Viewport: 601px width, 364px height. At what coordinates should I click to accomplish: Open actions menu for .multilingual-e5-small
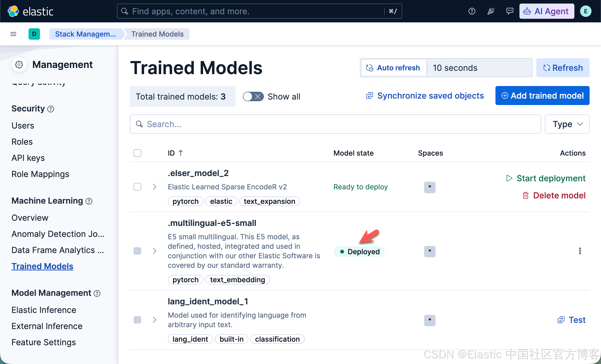(580, 251)
